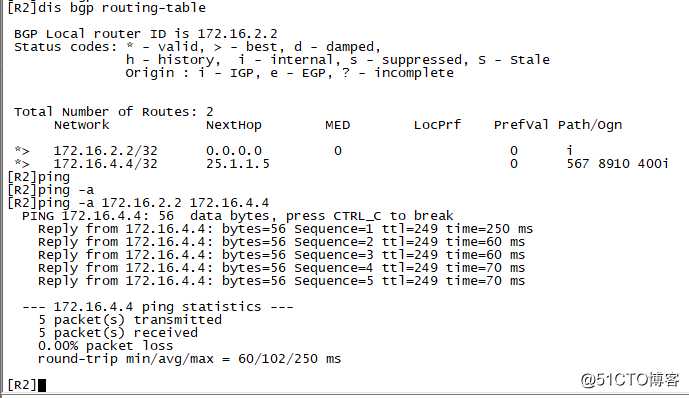
Task: Click the 'MED' column header
Action: (x=337, y=125)
